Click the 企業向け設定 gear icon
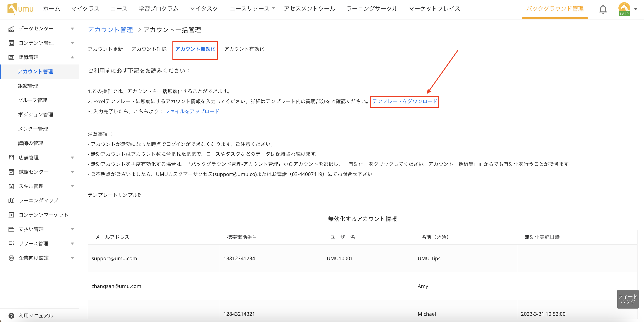 [11, 258]
